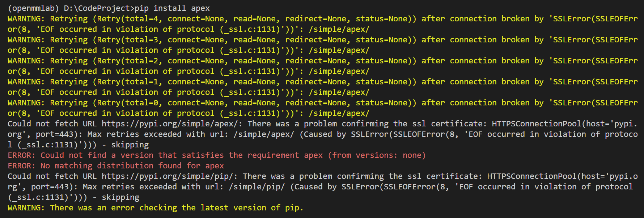This screenshot has width=644, height=218.
Task: Click the warning line with Retry(total=0
Action: point(322,108)
